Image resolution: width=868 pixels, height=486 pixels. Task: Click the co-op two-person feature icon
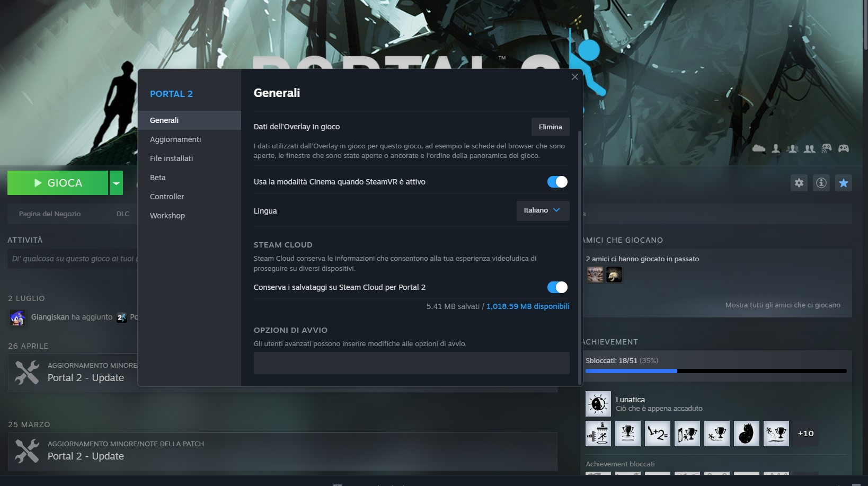tap(810, 148)
